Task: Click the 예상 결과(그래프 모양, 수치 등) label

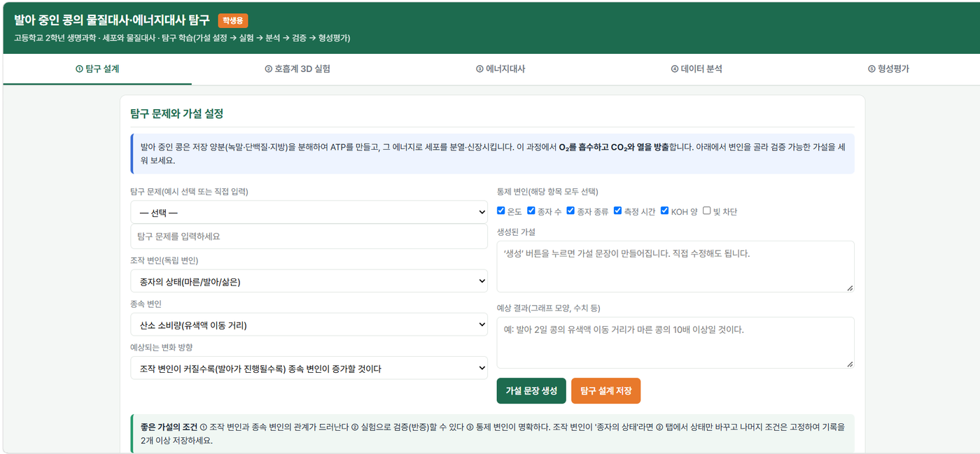Action: pos(549,308)
